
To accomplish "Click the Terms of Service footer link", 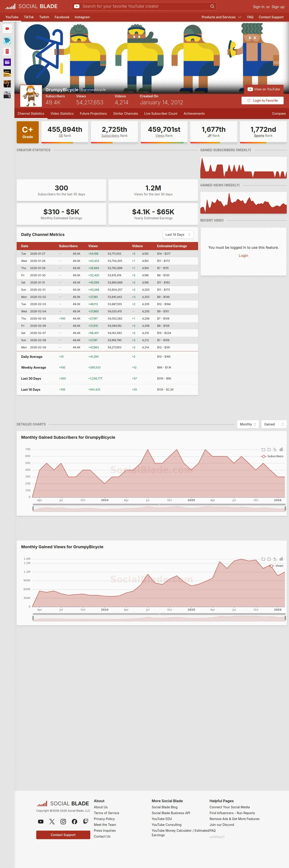I will click(106, 813).
